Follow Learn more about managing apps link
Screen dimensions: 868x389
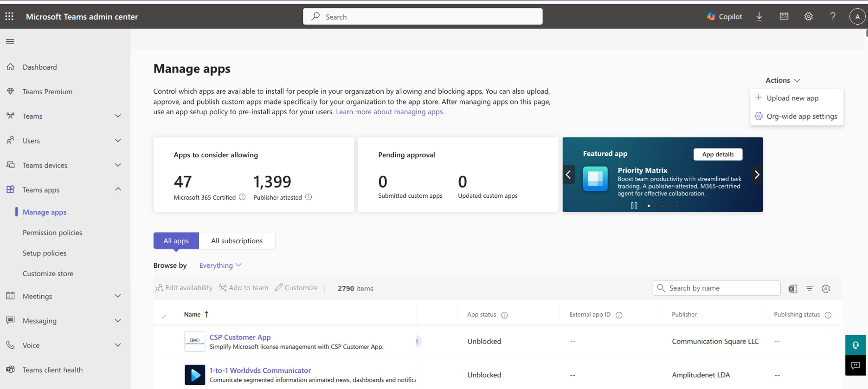point(390,112)
